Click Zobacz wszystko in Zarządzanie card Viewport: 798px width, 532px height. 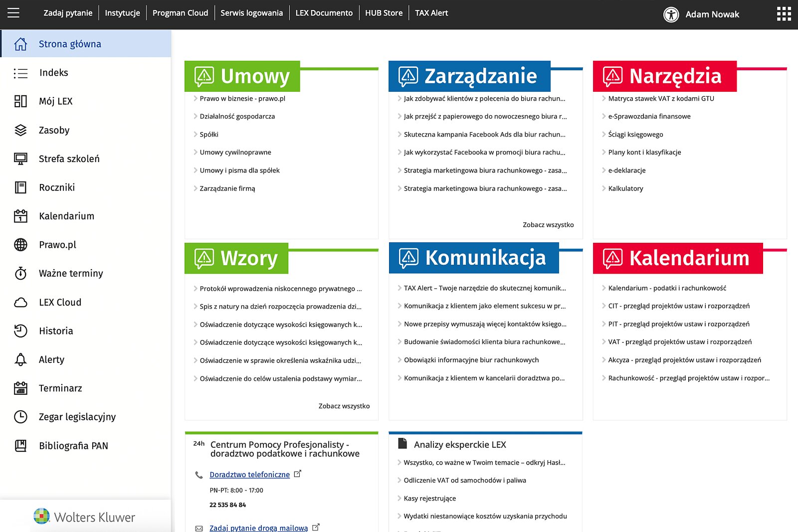point(548,225)
